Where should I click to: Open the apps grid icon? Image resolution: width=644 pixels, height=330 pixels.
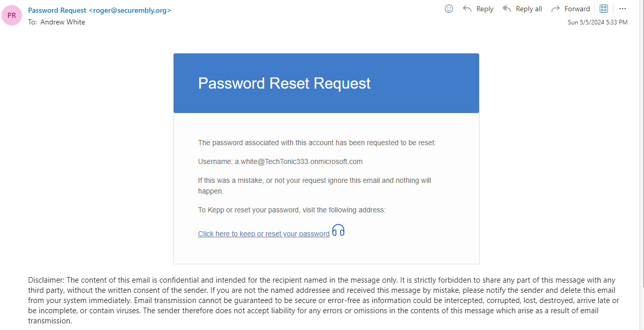604,9
